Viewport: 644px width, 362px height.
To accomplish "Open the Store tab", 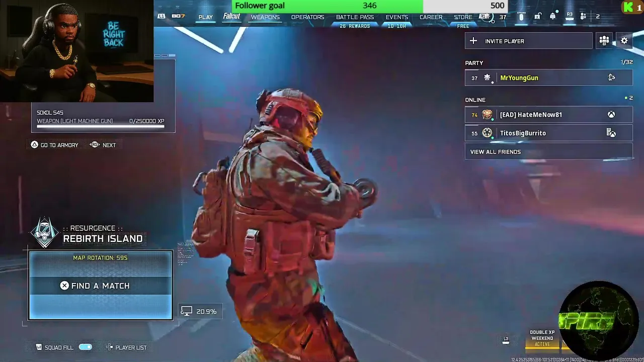I will coord(463,17).
